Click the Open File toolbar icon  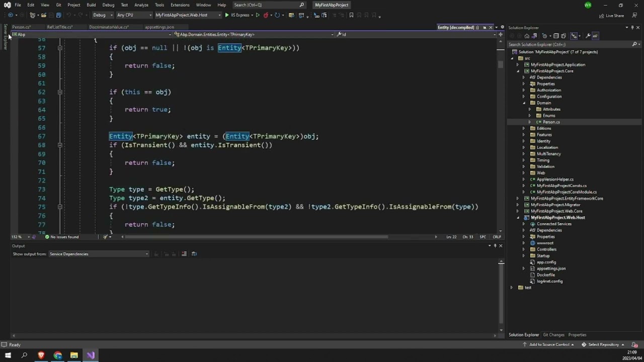click(44, 15)
